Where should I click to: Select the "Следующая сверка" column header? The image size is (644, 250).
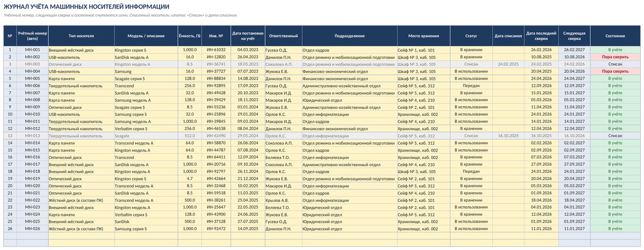[574, 36]
